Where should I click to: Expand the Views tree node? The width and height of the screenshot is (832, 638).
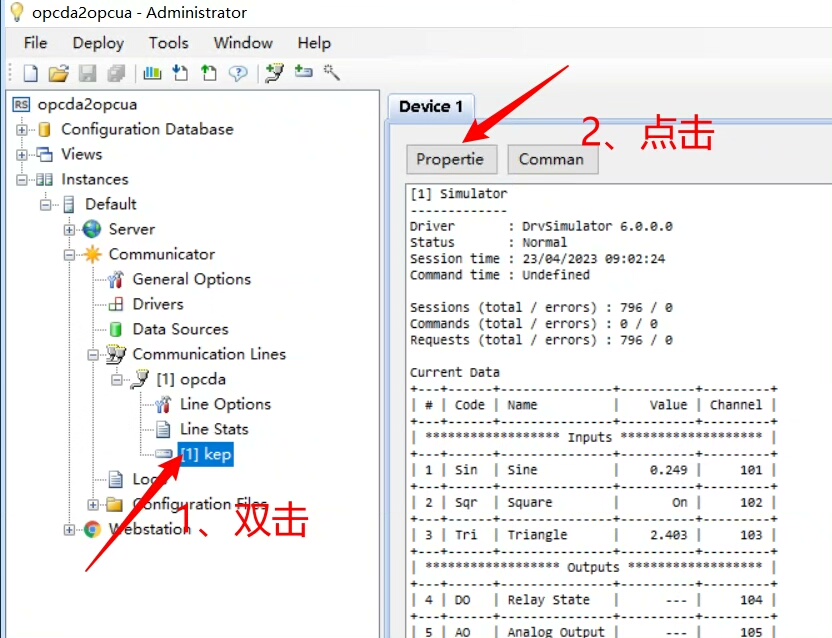pos(22,154)
